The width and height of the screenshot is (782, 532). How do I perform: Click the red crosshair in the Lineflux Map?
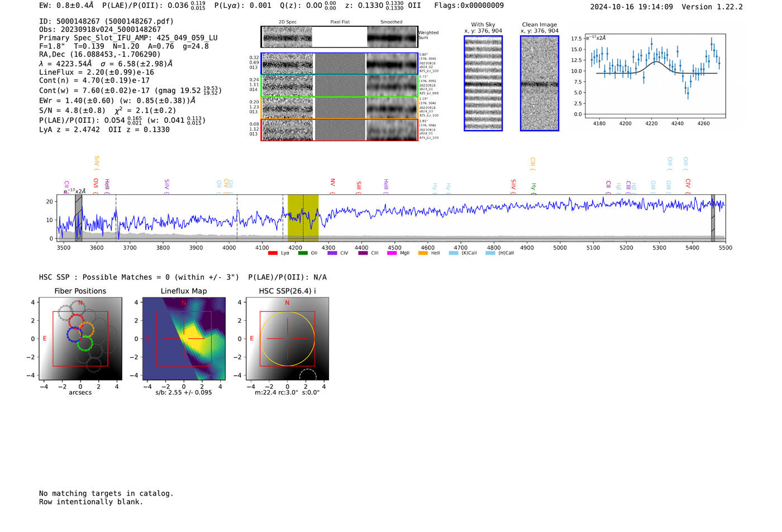point(184,339)
